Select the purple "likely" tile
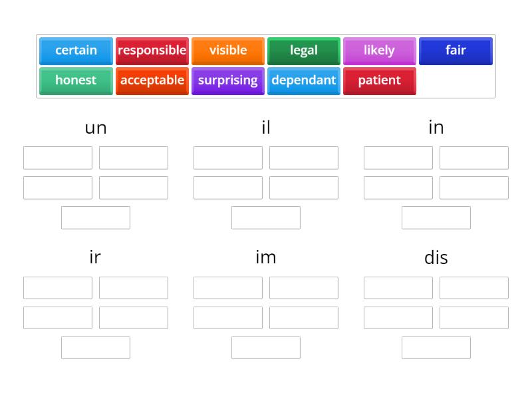The width and height of the screenshot is (532, 399). tap(379, 51)
